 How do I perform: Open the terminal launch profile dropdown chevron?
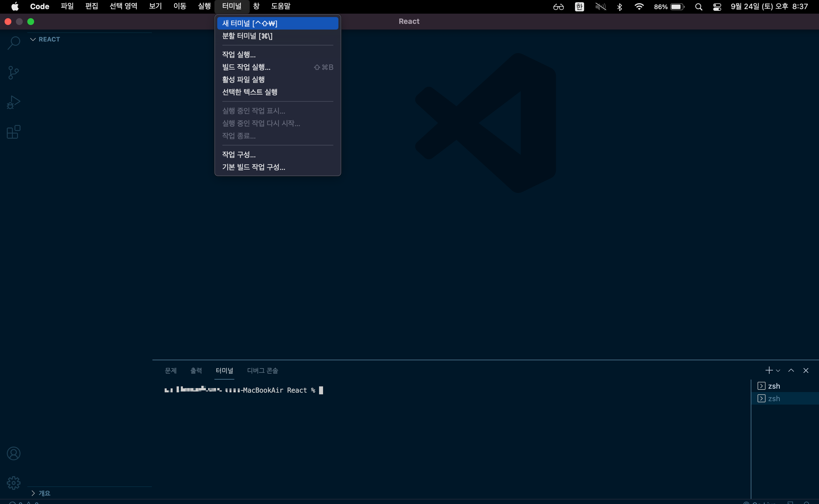tap(778, 371)
